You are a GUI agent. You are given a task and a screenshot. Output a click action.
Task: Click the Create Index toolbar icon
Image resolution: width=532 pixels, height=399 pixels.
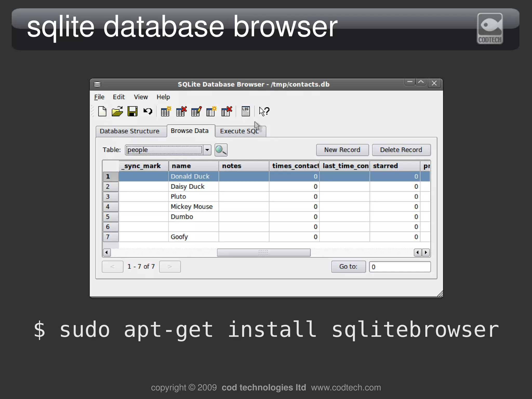click(x=211, y=111)
